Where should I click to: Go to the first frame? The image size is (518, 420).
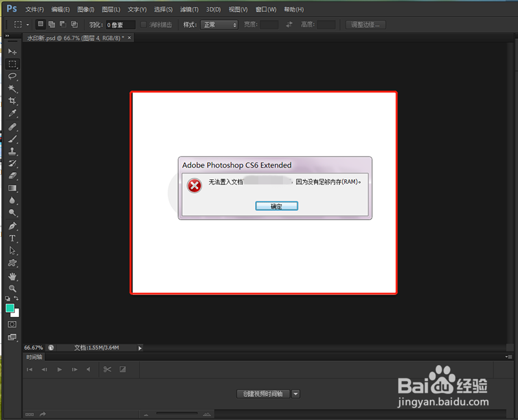[x=29, y=370]
